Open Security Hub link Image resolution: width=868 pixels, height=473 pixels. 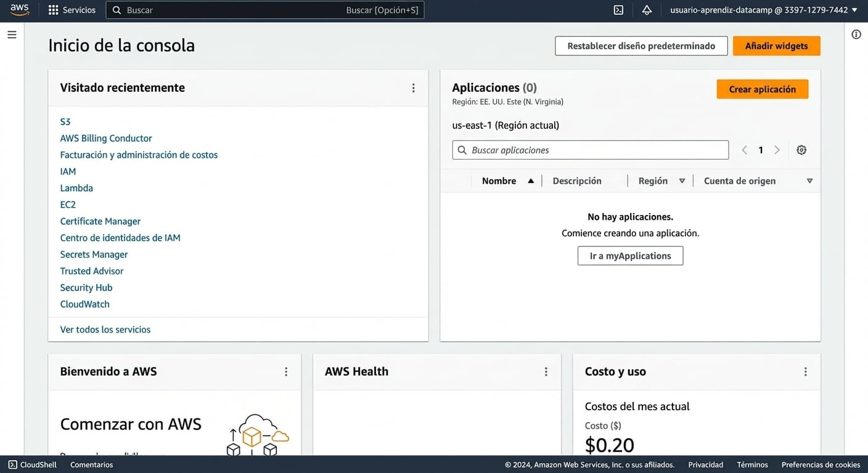click(86, 288)
